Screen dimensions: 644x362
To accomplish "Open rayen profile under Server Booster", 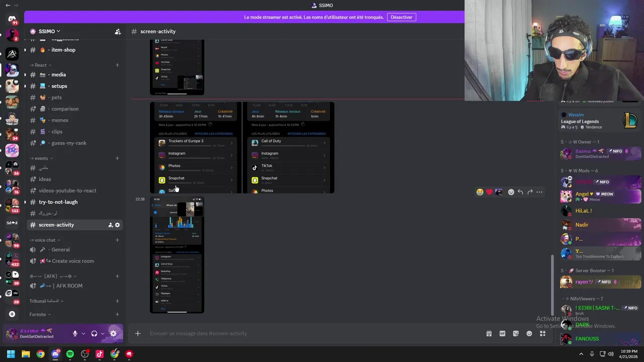I will [x=601, y=282].
